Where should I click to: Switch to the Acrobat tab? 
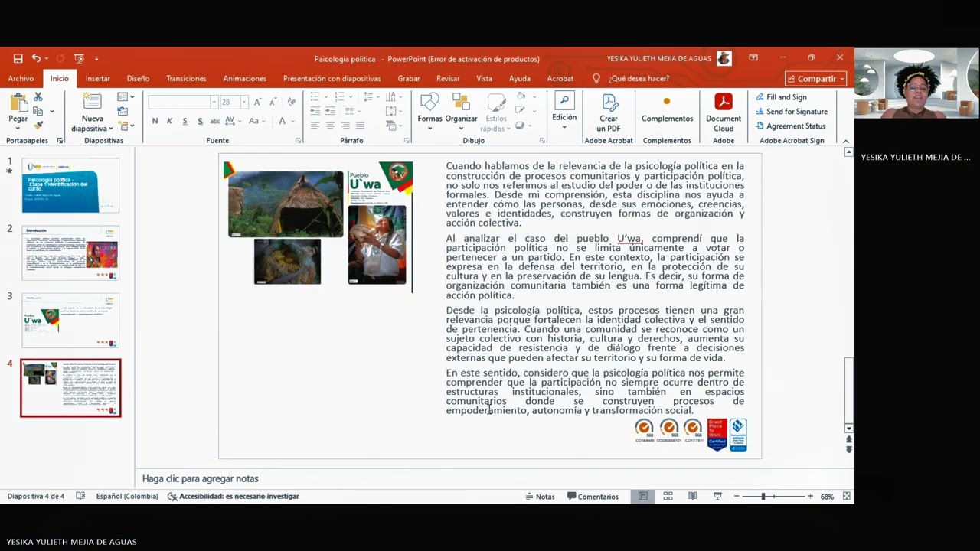point(560,78)
